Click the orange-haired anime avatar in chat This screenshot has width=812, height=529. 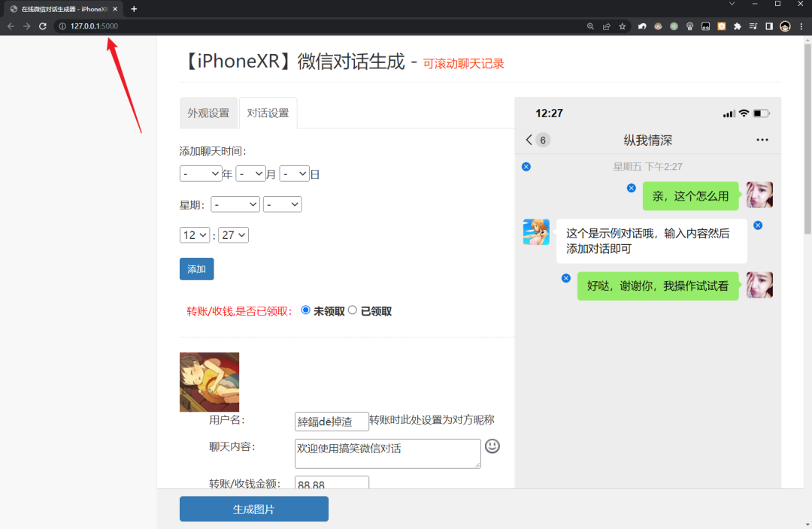(536, 232)
